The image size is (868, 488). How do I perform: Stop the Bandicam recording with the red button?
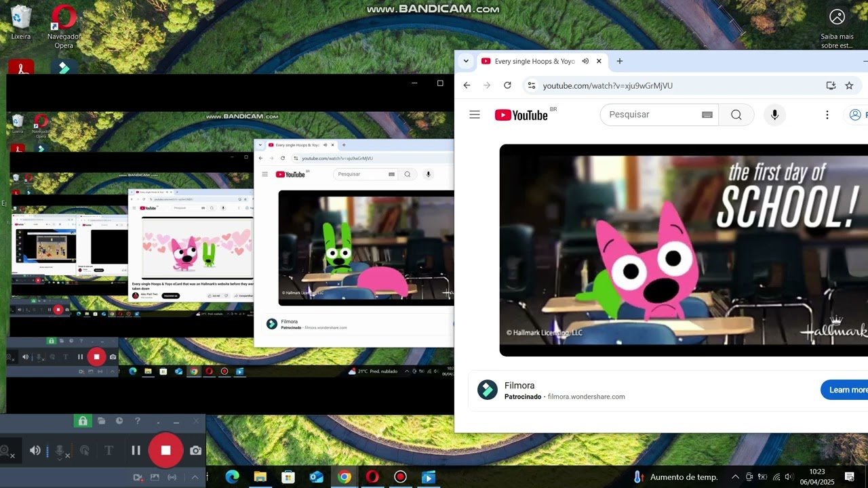coord(165,450)
